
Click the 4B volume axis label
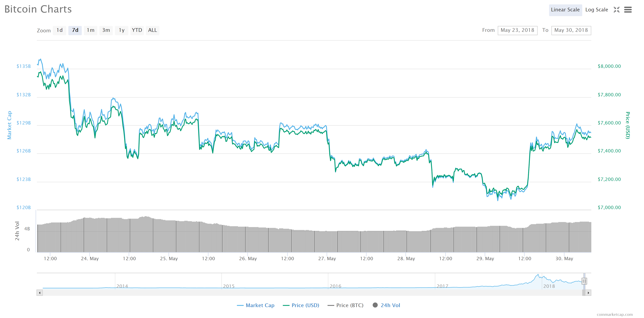pyautogui.click(x=27, y=229)
